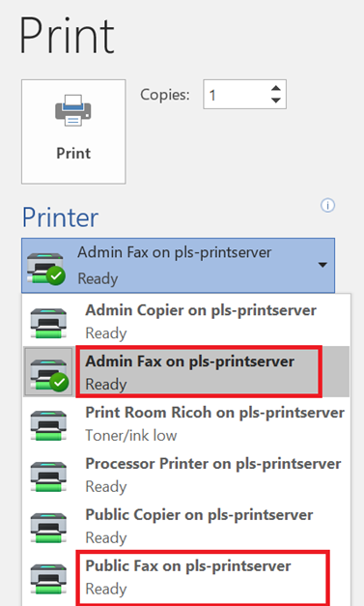
Task: Click the Public Fax printer icon
Action: click(x=48, y=579)
